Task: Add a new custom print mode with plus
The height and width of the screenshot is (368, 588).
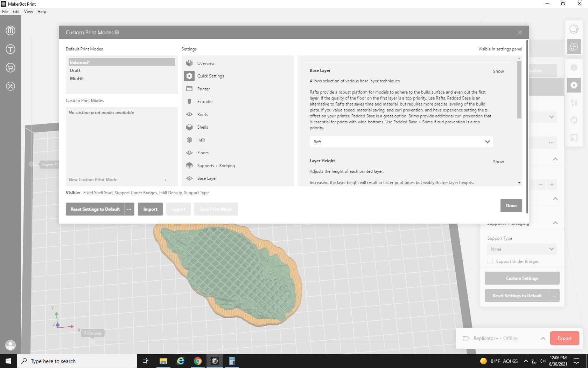Action: (x=165, y=180)
